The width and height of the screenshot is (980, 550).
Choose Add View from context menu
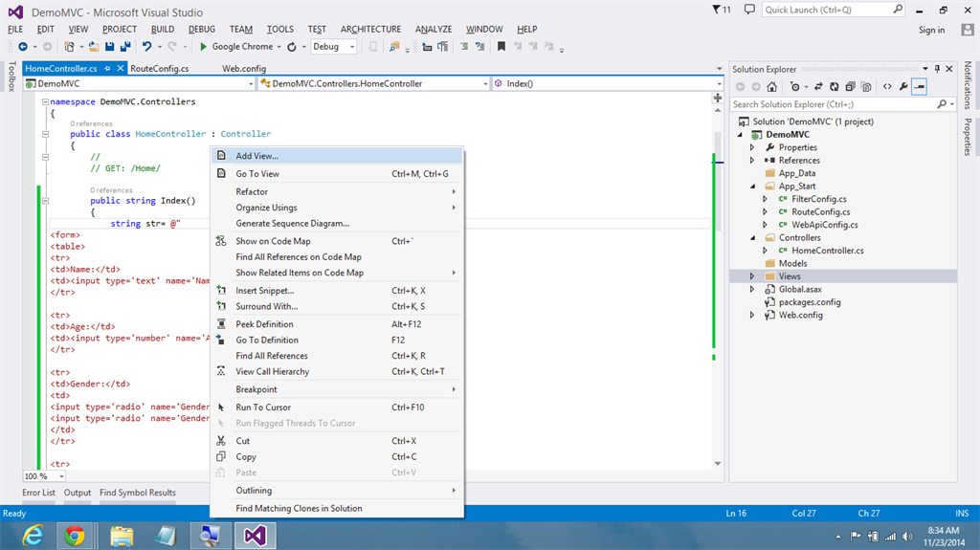pyautogui.click(x=257, y=155)
